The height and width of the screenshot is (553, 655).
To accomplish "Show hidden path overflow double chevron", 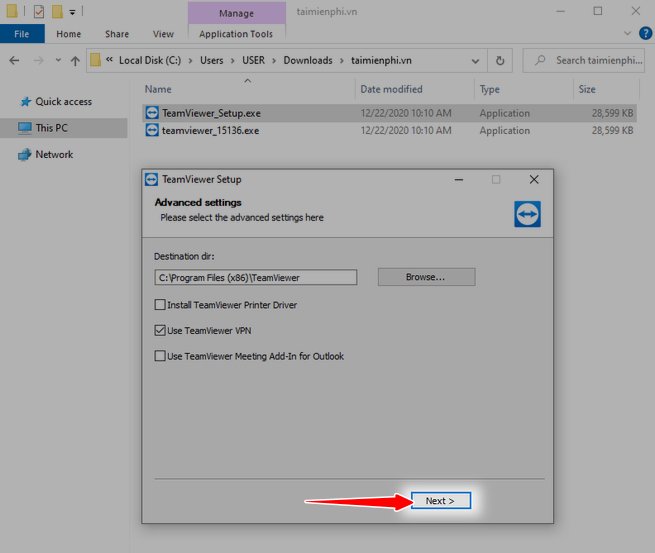I will (109, 60).
